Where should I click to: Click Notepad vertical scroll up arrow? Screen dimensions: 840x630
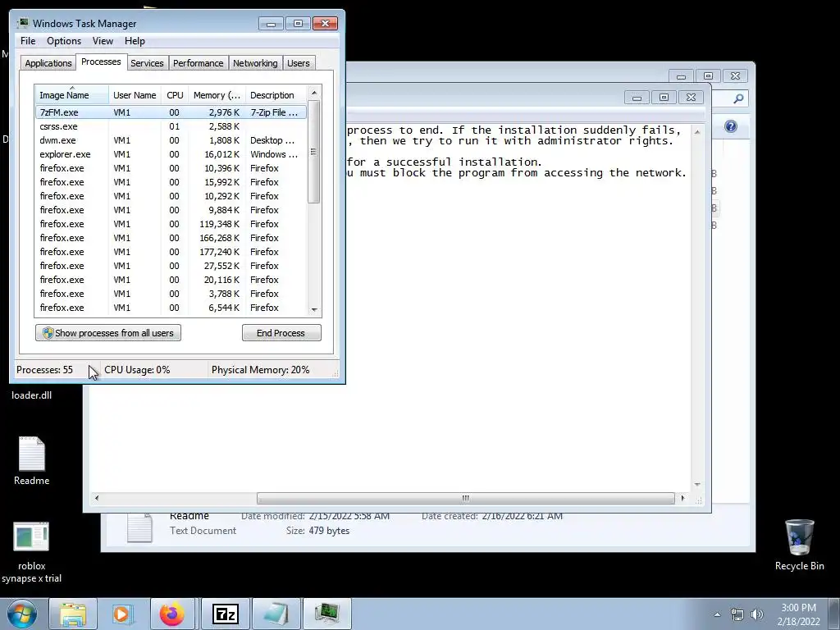click(697, 132)
